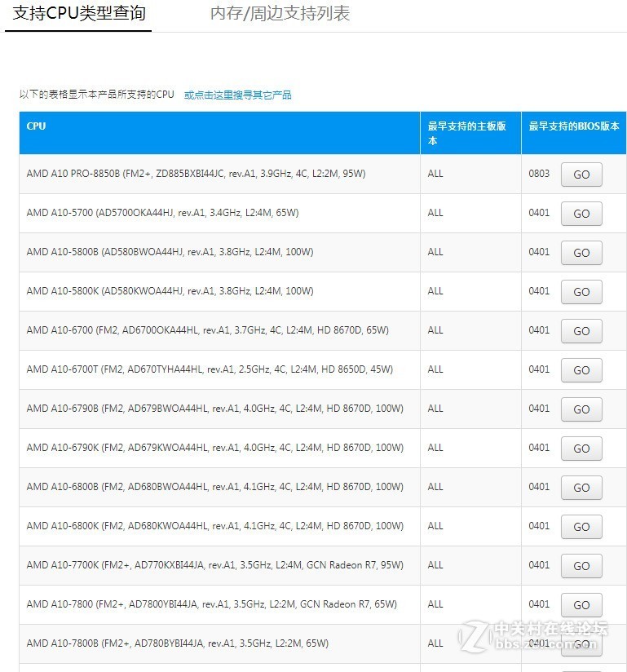Click GO in the A10-5800B row
This screenshot has height=672, width=627.
point(581,253)
